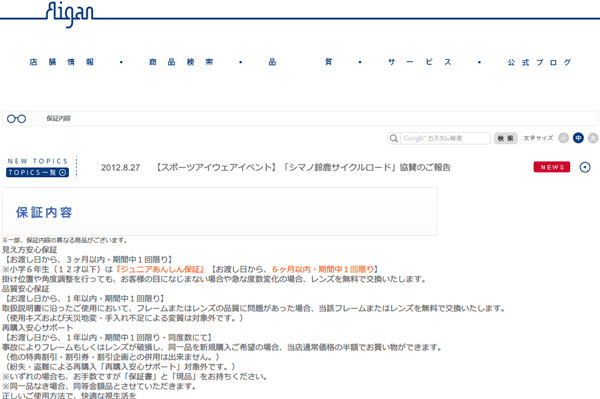The image size is (600, 399).
Task: Open the TOPICS一覧 button
Action: (38, 173)
